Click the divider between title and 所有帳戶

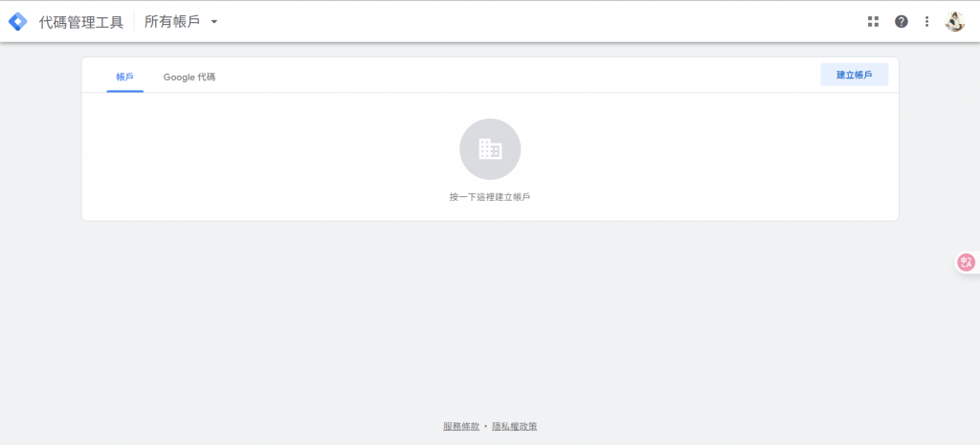click(134, 22)
